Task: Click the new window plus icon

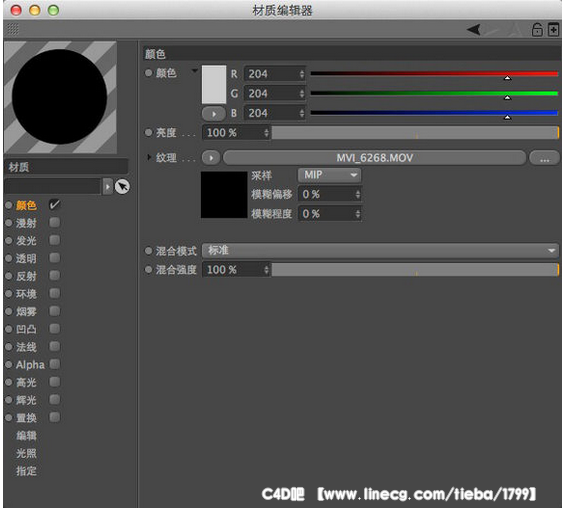Action: [x=553, y=30]
